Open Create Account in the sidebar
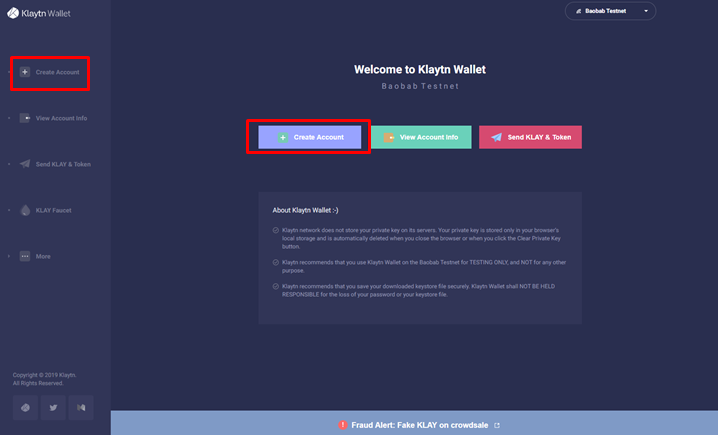Viewport: 718px width, 435px height. pos(57,72)
